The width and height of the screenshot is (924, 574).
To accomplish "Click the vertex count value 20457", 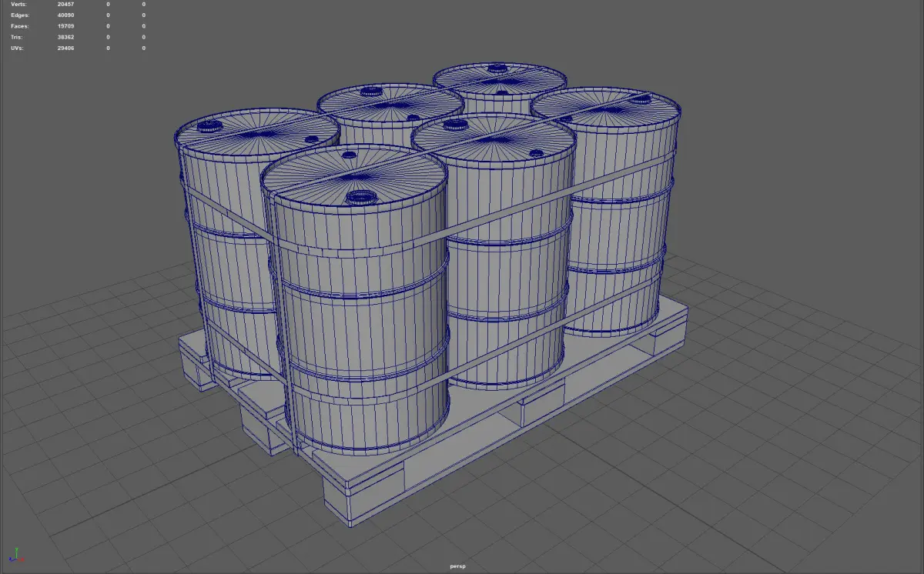I will pyautogui.click(x=65, y=4).
